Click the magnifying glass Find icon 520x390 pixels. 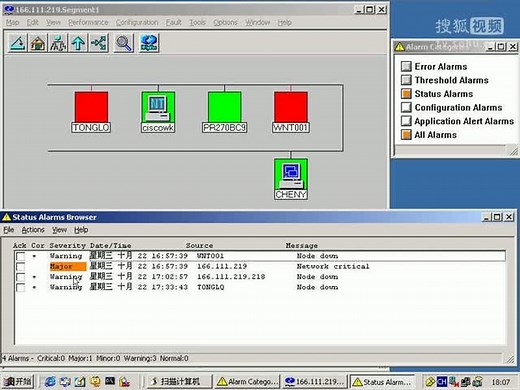(x=124, y=43)
